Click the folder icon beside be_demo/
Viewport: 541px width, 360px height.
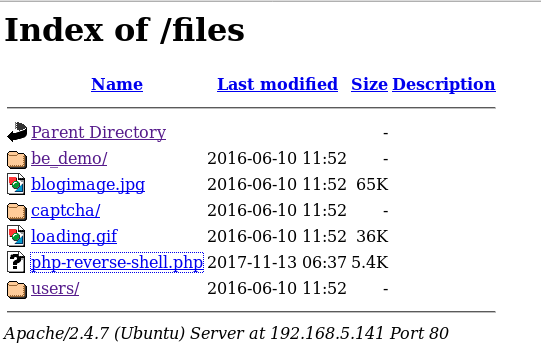(17, 159)
